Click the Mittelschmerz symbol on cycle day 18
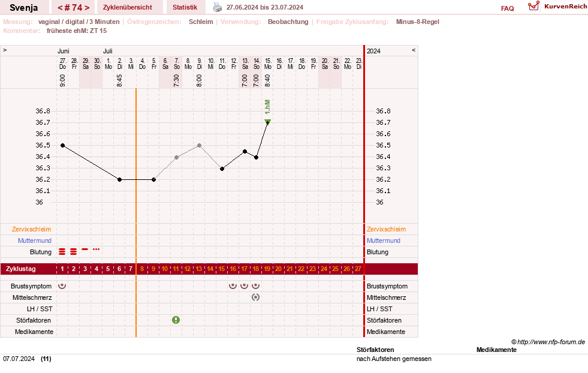Image resolution: width=588 pixels, height=373 pixels. (x=256, y=297)
